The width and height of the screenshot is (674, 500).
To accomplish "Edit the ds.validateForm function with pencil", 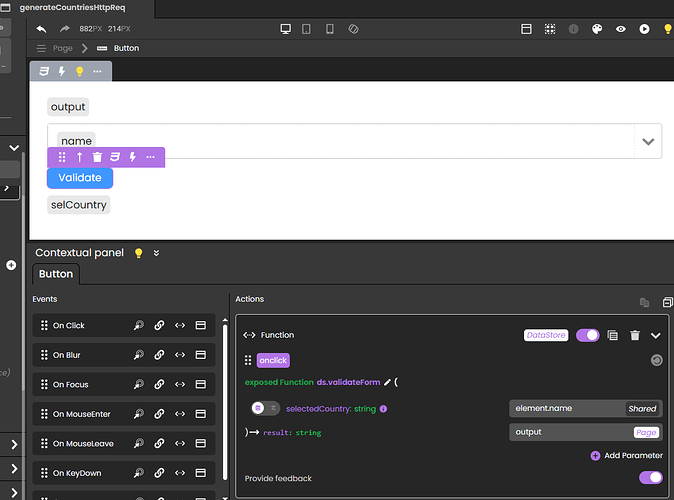I will (x=387, y=382).
